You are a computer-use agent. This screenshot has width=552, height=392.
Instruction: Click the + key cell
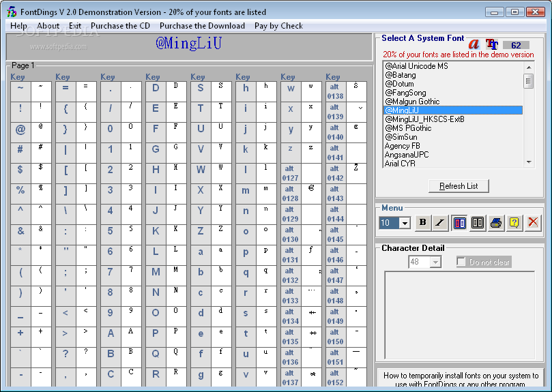(x=20, y=336)
